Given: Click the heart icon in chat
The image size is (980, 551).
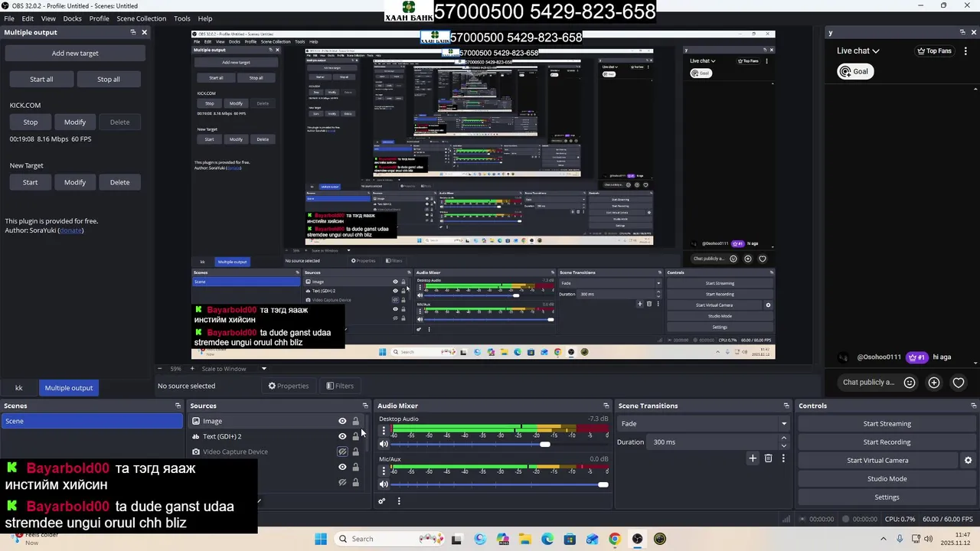Looking at the screenshot, I should pyautogui.click(x=959, y=383).
